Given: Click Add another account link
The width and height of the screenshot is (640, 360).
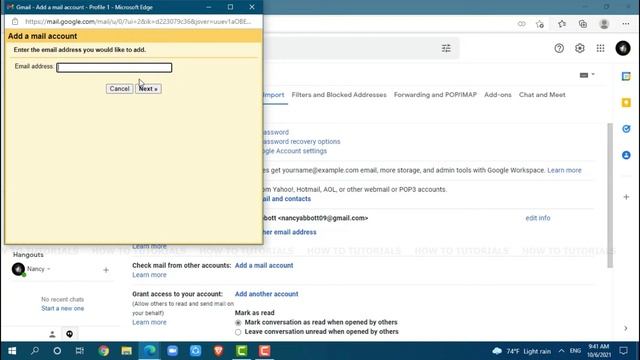Looking at the screenshot, I should pyautogui.click(x=266, y=294).
